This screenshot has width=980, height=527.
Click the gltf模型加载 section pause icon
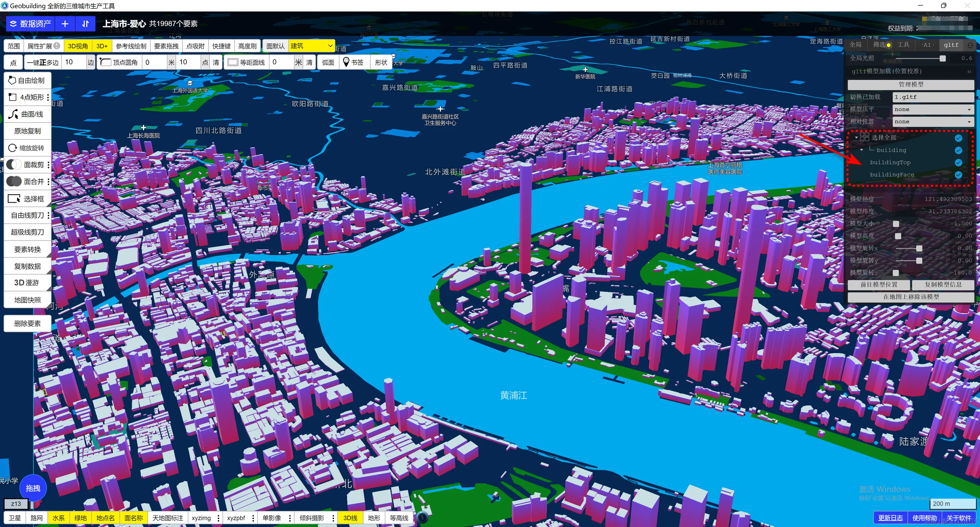click(969, 72)
